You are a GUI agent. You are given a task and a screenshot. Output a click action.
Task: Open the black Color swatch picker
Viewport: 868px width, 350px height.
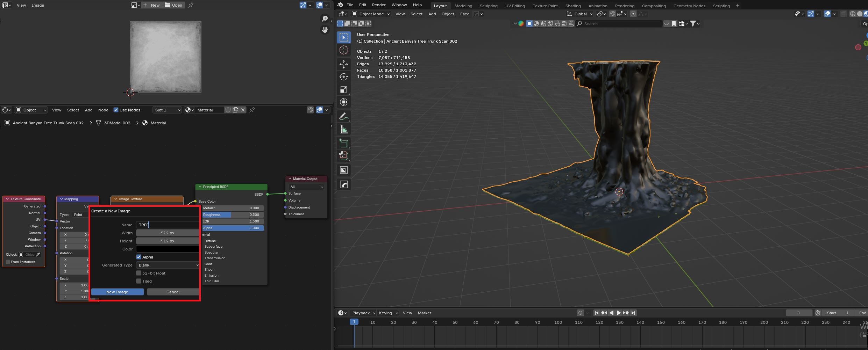[168, 249]
